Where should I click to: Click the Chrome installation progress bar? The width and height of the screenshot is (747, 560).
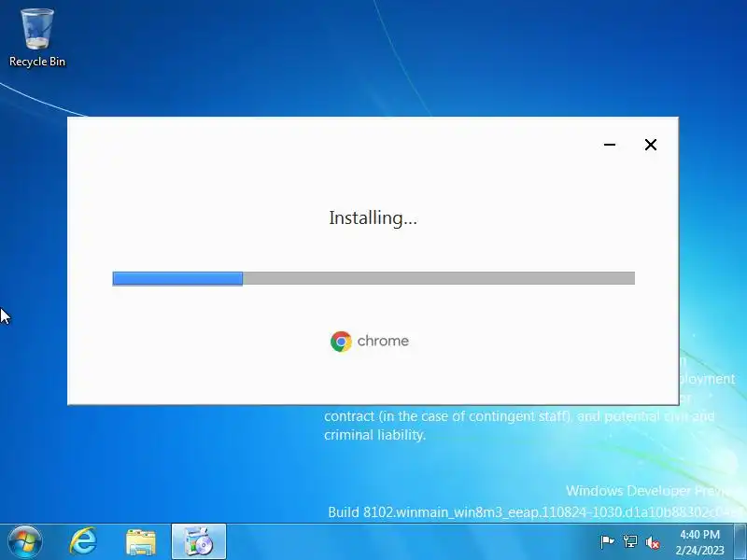click(x=373, y=278)
